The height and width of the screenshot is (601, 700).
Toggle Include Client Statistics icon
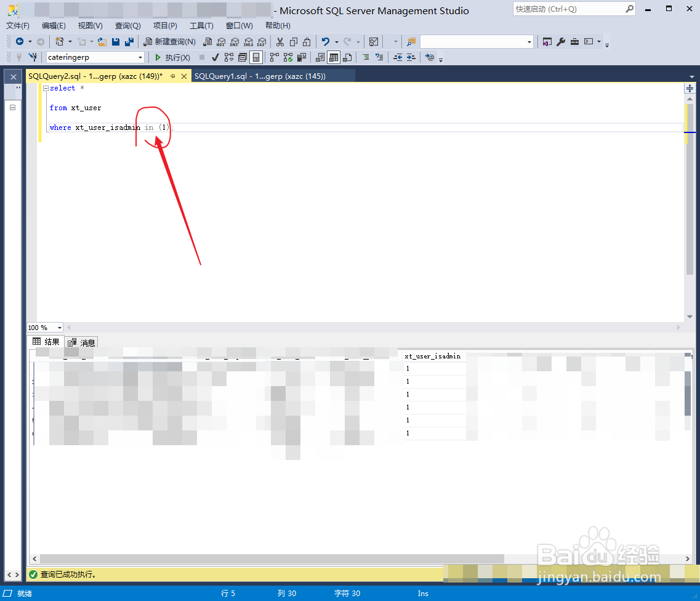click(302, 57)
